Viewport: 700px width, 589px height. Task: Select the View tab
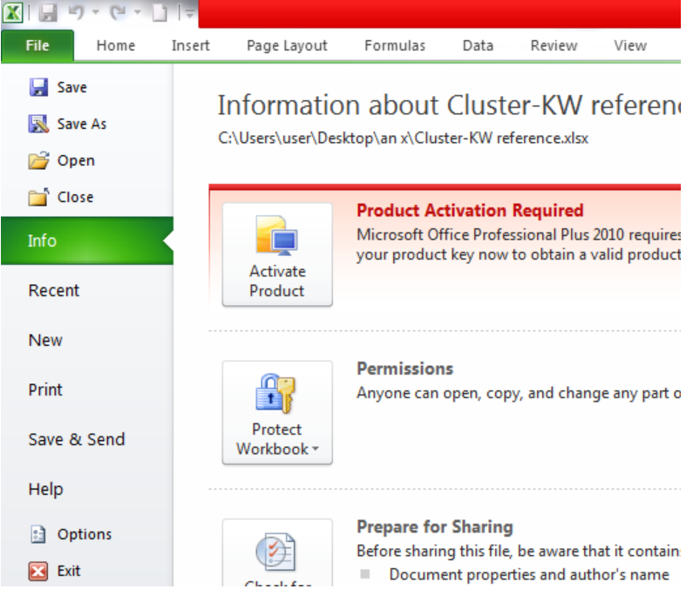tap(630, 45)
